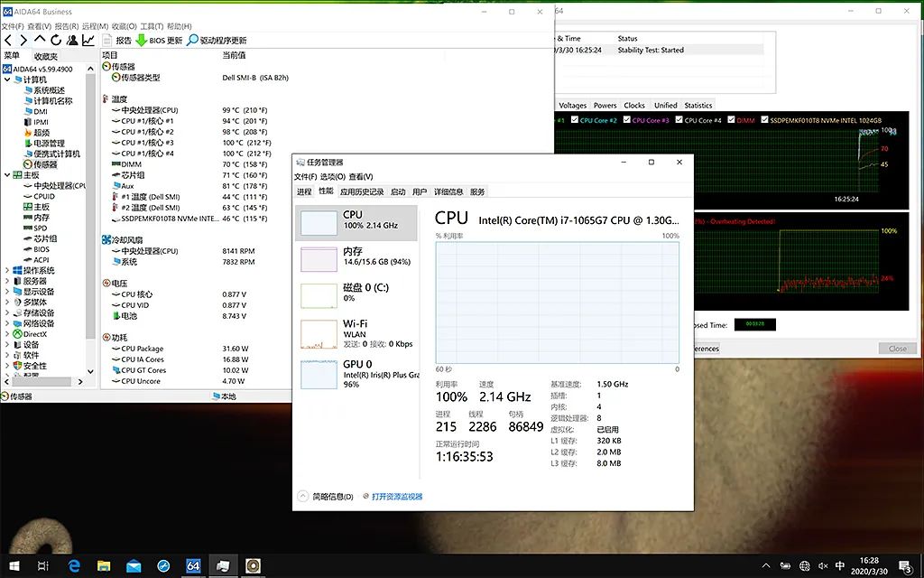This screenshot has width=924, height=578.
Task: Switch to stability test Voltages tab
Action: pyautogui.click(x=572, y=106)
